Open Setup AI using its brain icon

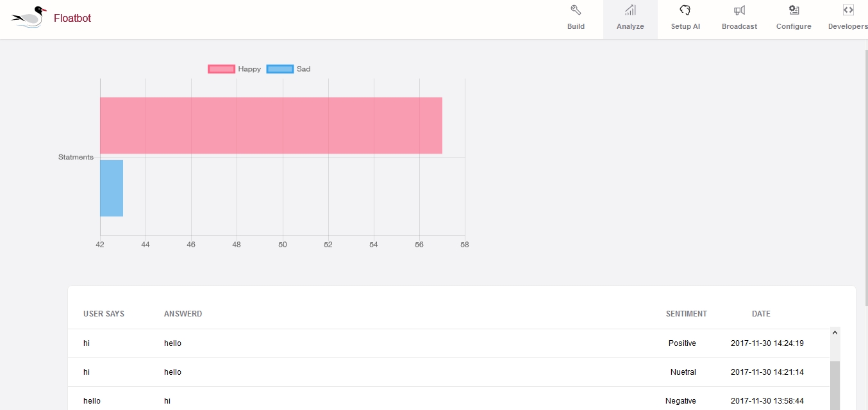pos(685,10)
